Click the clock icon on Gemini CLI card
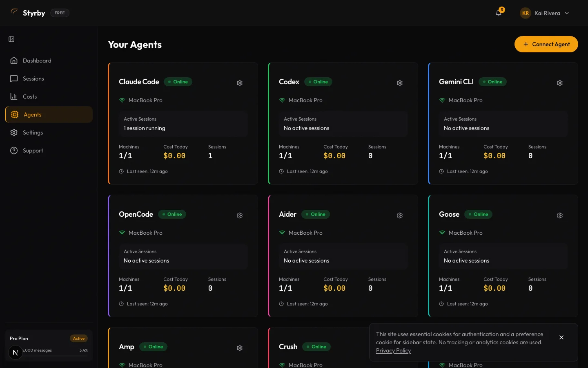 (x=441, y=171)
